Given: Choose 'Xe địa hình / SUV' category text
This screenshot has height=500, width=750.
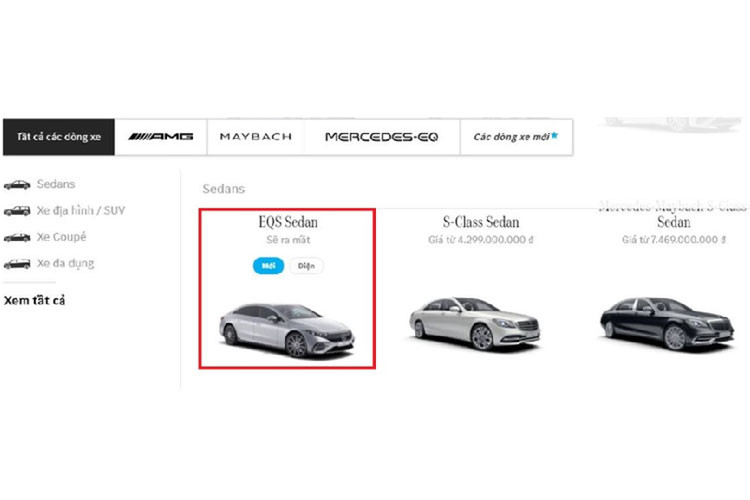Looking at the screenshot, I should (x=81, y=211).
